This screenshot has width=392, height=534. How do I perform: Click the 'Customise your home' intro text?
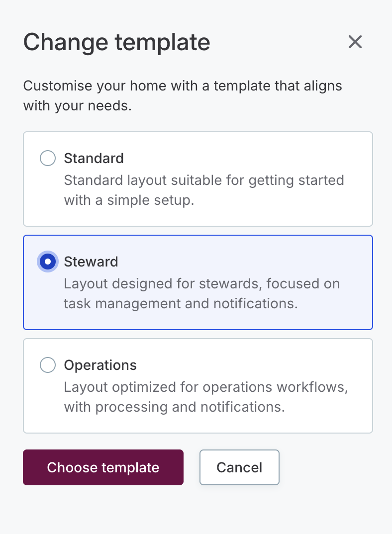click(183, 95)
